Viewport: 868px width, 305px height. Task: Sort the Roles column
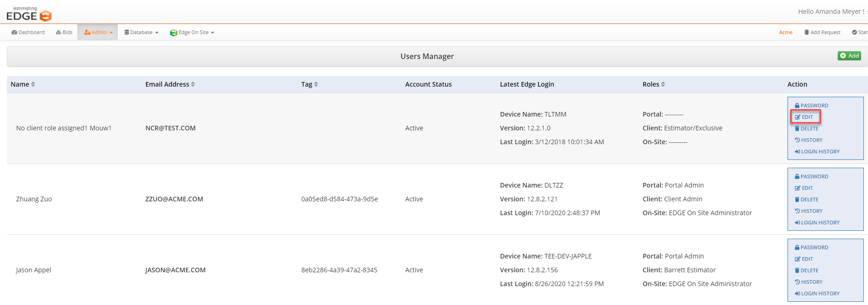coord(654,84)
